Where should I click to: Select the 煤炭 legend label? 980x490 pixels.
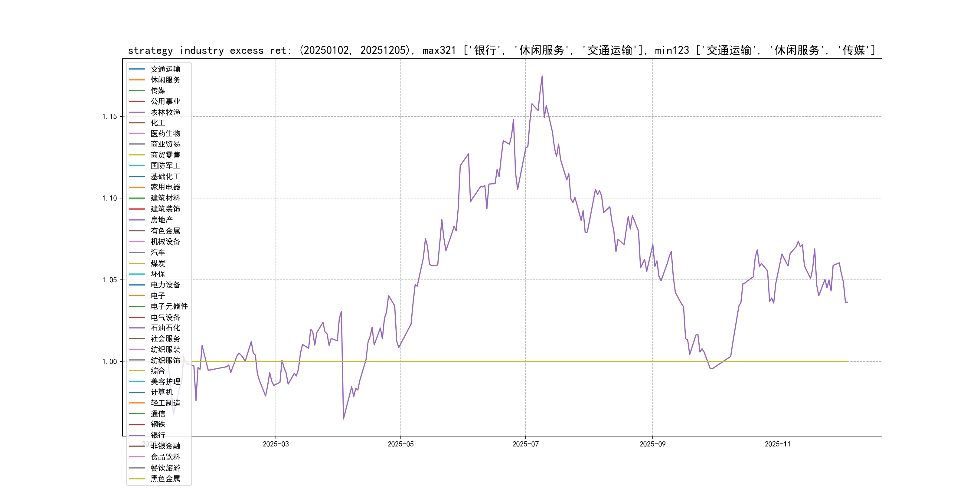pos(158,263)
